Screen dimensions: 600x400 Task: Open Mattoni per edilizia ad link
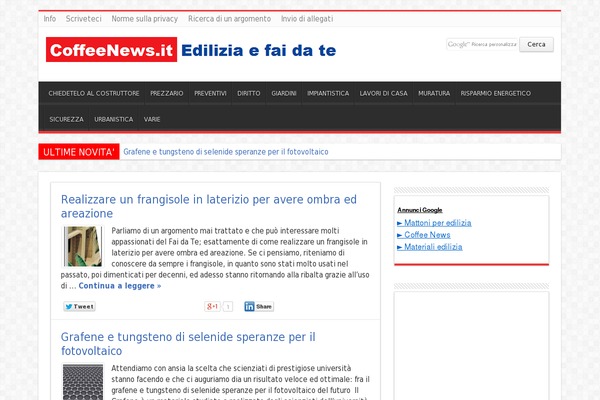point(434,223)
